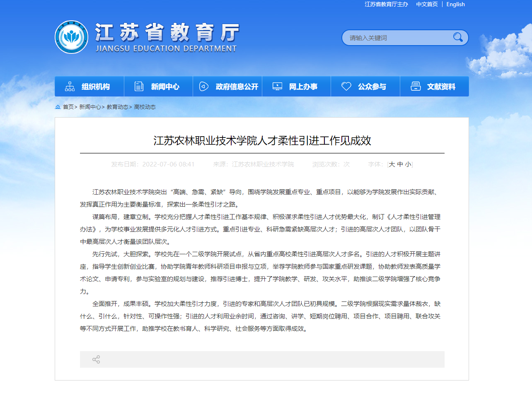Screen dimensions: 532x412
Task: Set the font size to 小
Action: coord(408,164)
